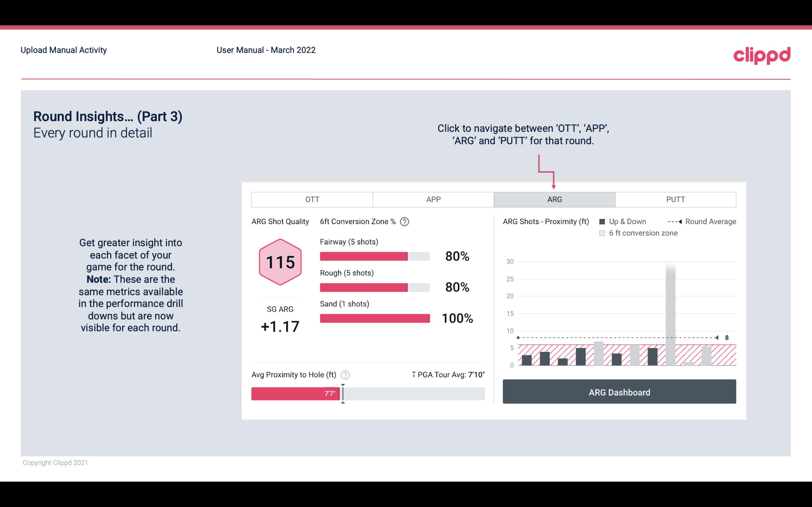The width and height of the screenshot is (812, 507).
Task: Click the Upload Manual Activity link
Action: [x=63, y=50]
